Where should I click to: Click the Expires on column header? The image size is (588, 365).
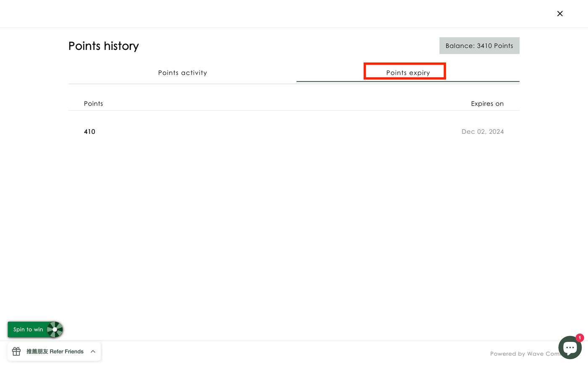point(487,104)
